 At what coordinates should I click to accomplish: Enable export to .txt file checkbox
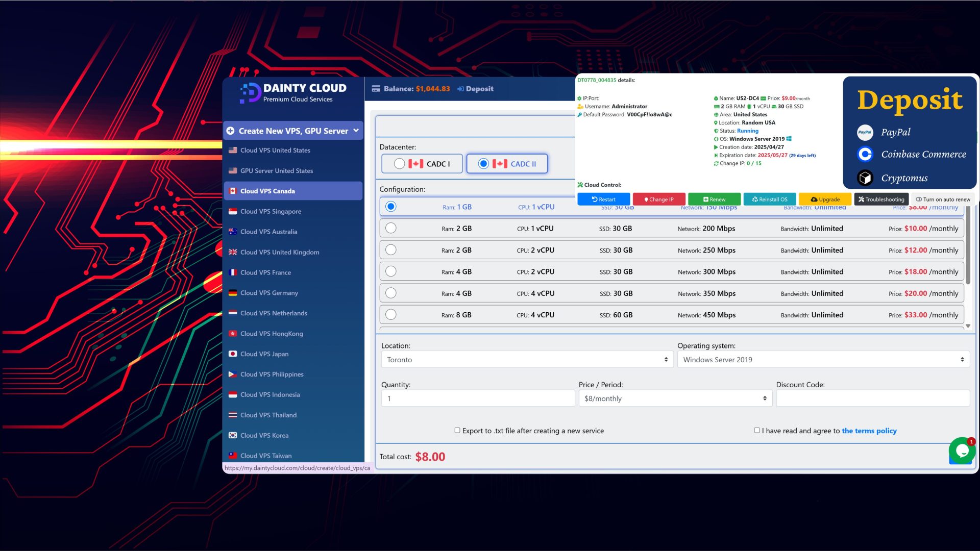coord(457,431)
